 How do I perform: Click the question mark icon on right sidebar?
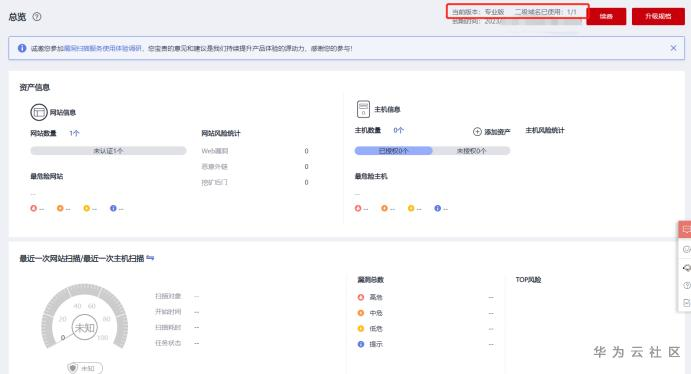coord(686,285)
